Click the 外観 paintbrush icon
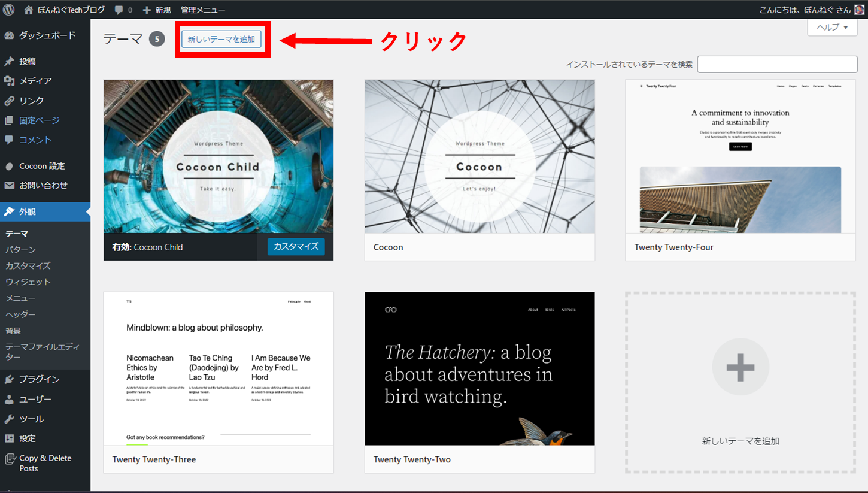The height and width of the screenshot is (493, 868). click(9, 211)
